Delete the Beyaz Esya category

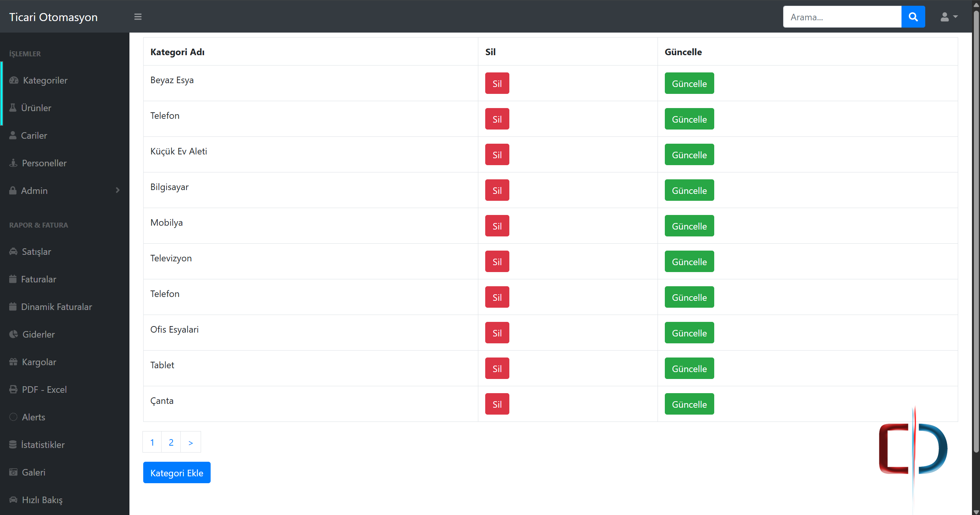tap(497, 83)
